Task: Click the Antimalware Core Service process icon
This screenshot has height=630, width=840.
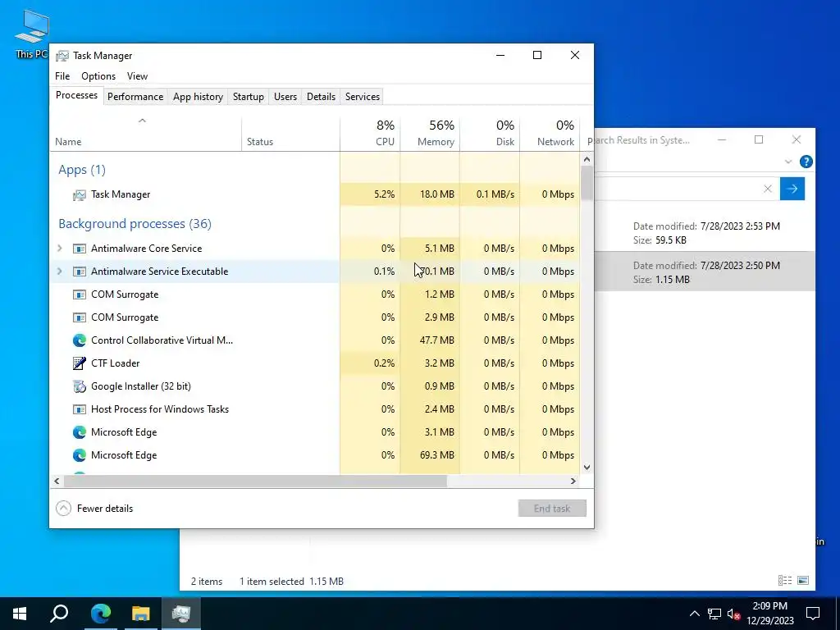Action: (x=80, y=249)
